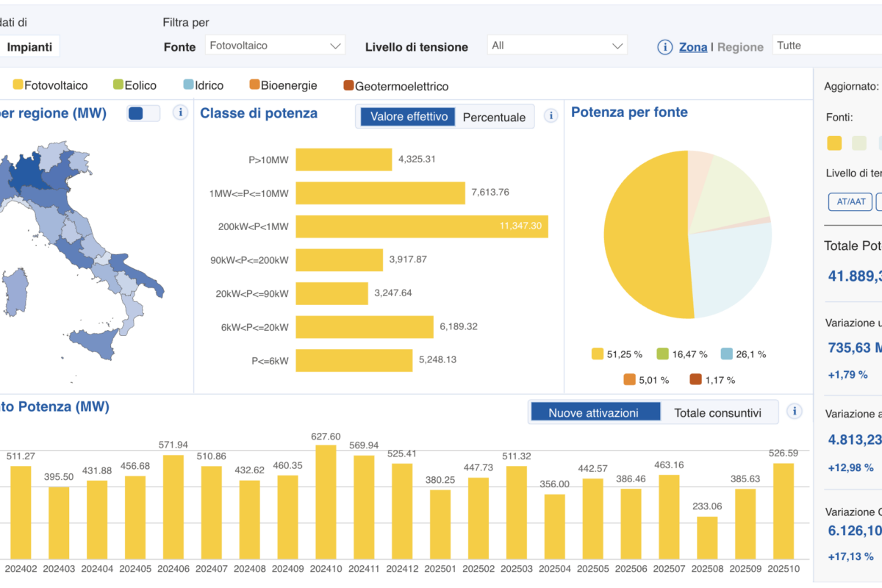Click yellow Fonti swatch in side panel
Viewport: 882px width, 588px height.
click(834, 143)
